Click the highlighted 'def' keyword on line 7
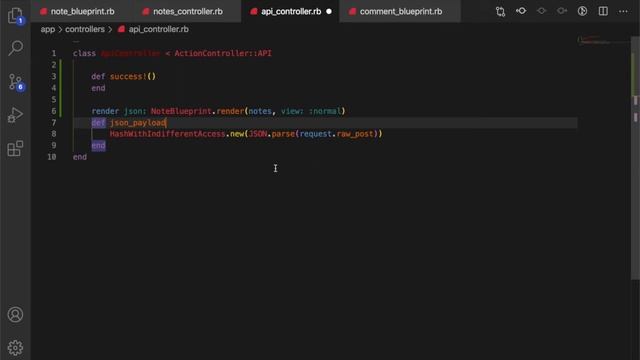The height and width of the screenshot is (360, 640). click(98, 122)
